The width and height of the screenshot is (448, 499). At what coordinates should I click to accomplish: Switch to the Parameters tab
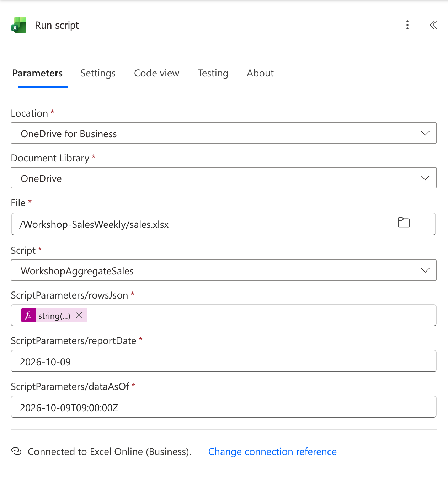click(37, 73)
